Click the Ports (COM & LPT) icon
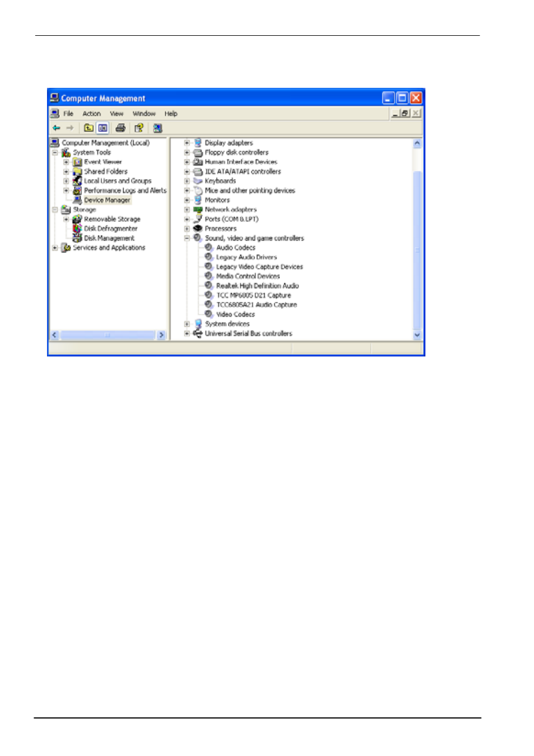 (198, 219)
